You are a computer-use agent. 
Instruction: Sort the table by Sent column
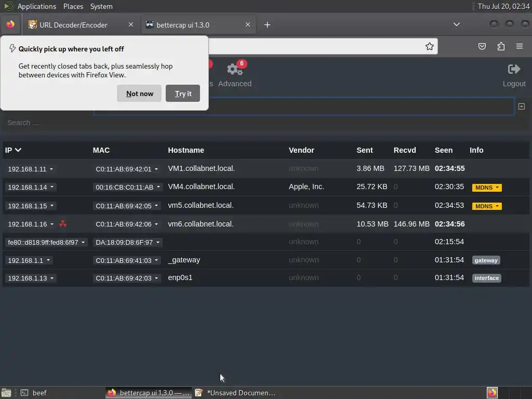coord(364,150)
